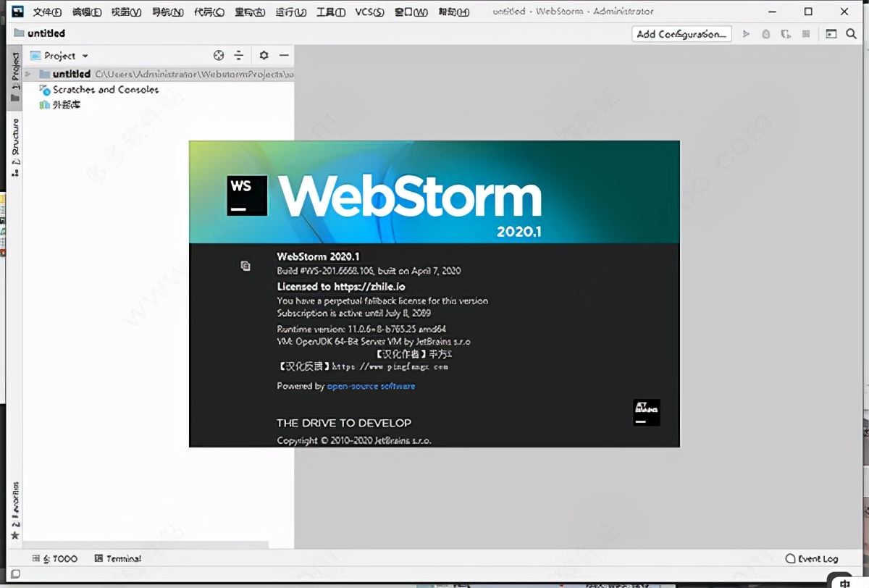Screen dimensions: 869x588
Task: Expand the untitled project folder arrow
Action: 28,74
